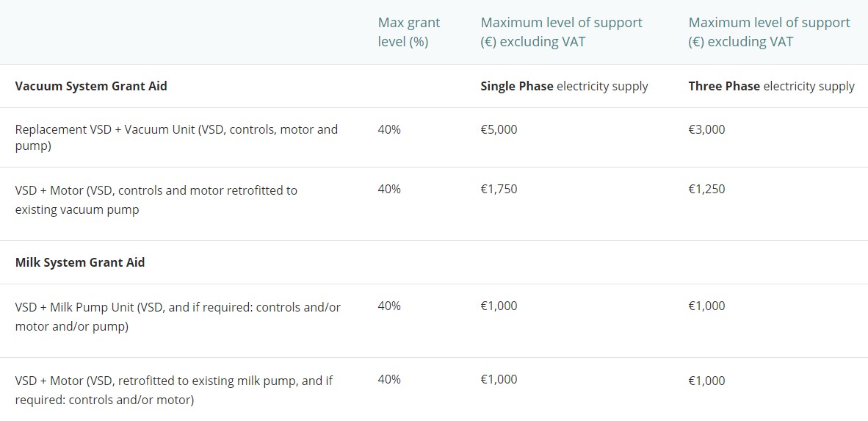Click the "Milk System Grant Aid" section heading

80,262
